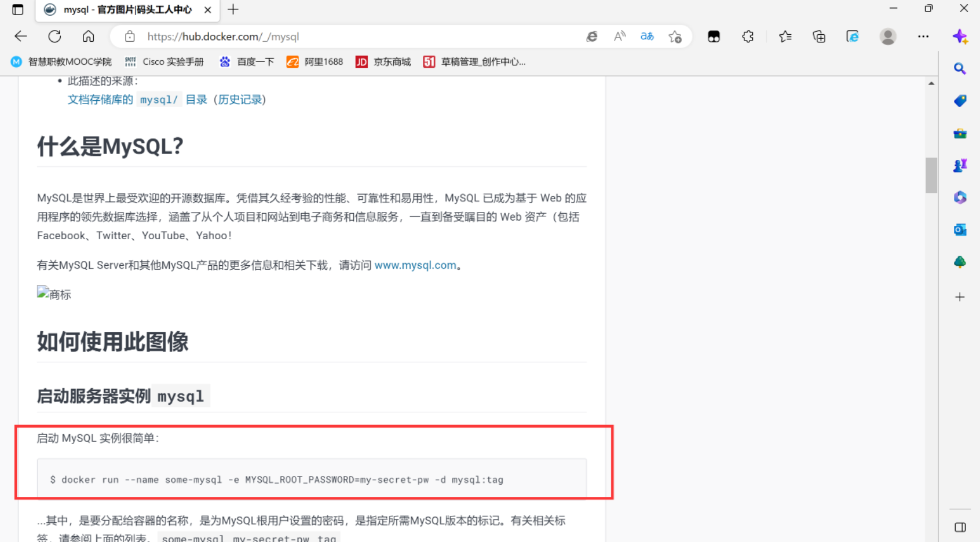The height and width of the screenshot is (542, 980).
Task: Open sidebar Search tool
Action: [960, 69]
